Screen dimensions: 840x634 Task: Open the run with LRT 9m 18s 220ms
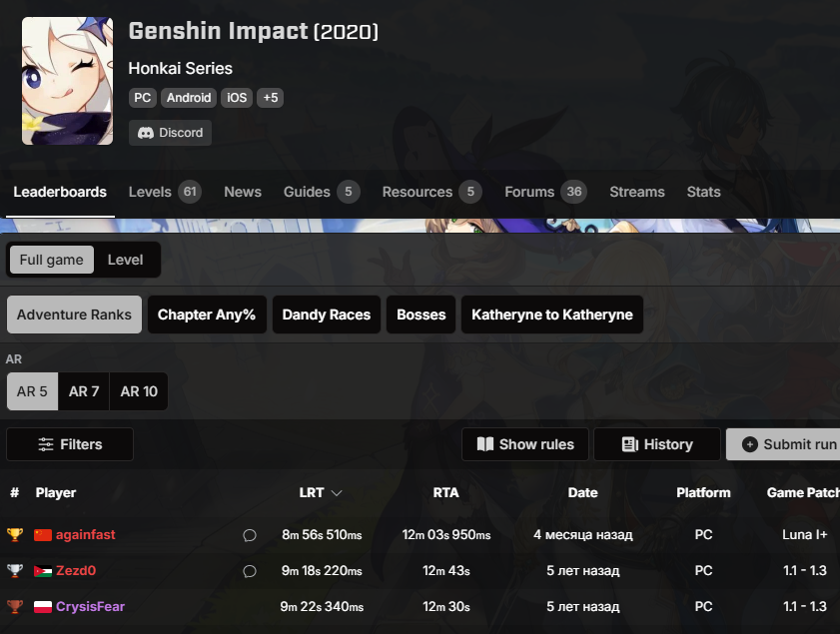(x=322, y=571)
